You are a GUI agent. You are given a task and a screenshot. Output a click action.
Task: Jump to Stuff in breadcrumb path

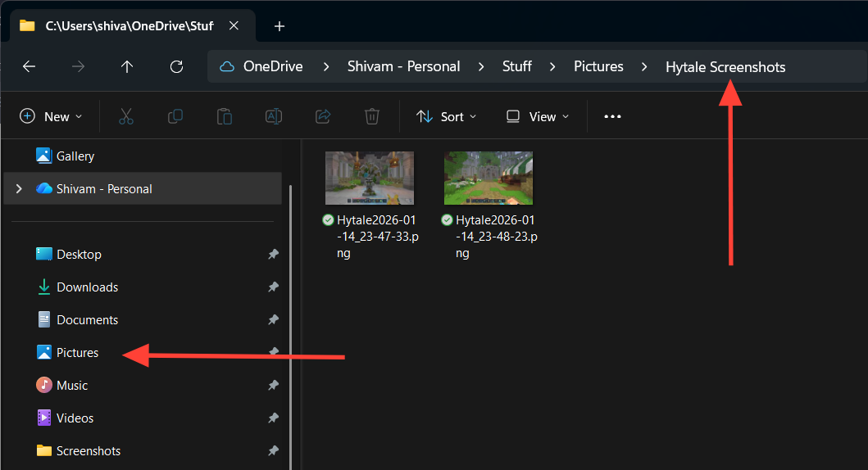[516, 66]
